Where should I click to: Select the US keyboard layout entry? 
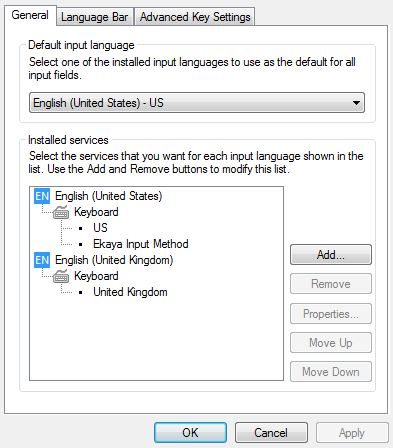coord(100,228)
